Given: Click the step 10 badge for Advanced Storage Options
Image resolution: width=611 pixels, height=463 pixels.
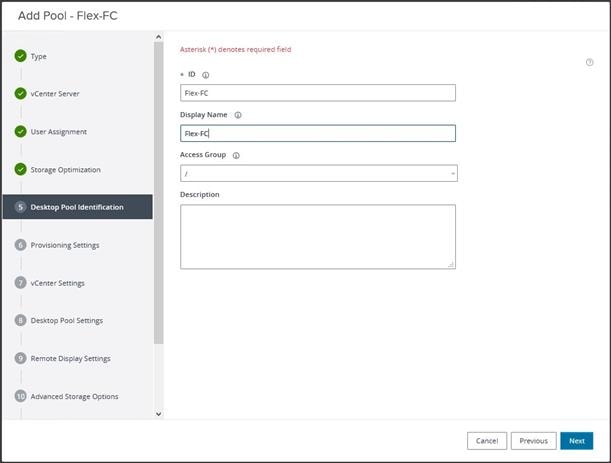Looking at the screenshot, I should (x=20, y=396).
